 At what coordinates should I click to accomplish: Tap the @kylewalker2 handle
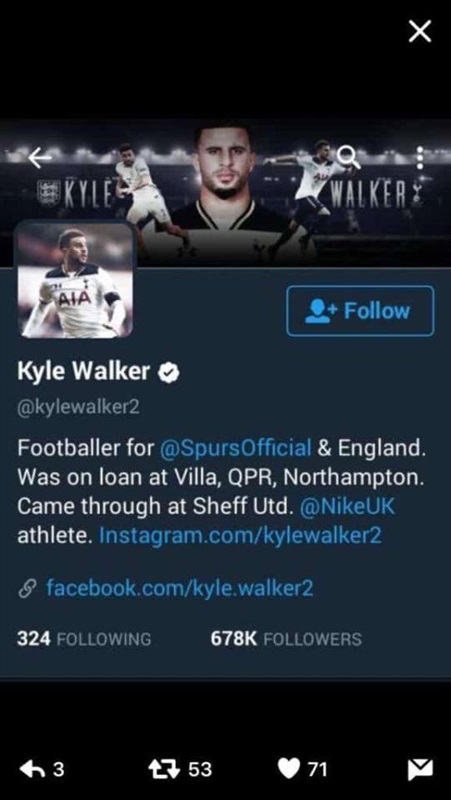(x=78, y=409)
